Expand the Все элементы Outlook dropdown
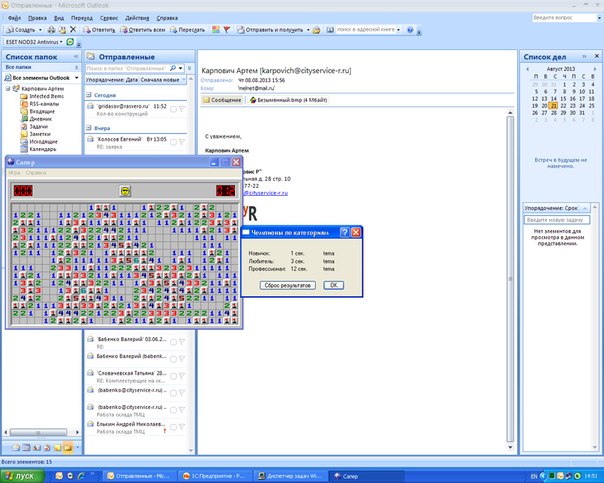 point(77,78)
